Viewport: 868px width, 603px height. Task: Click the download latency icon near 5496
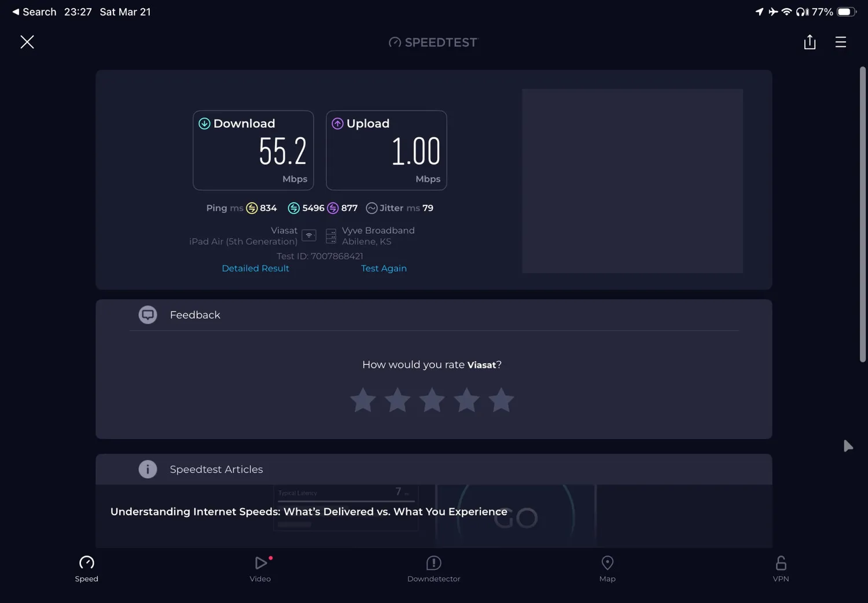pyautogui.click(x=294, y=208)
